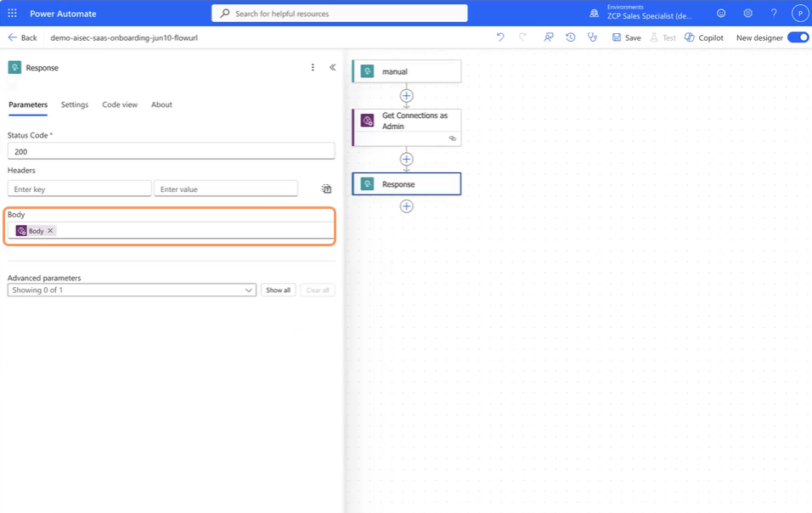
Task: Open the help question mark icon
Action: 774,14
